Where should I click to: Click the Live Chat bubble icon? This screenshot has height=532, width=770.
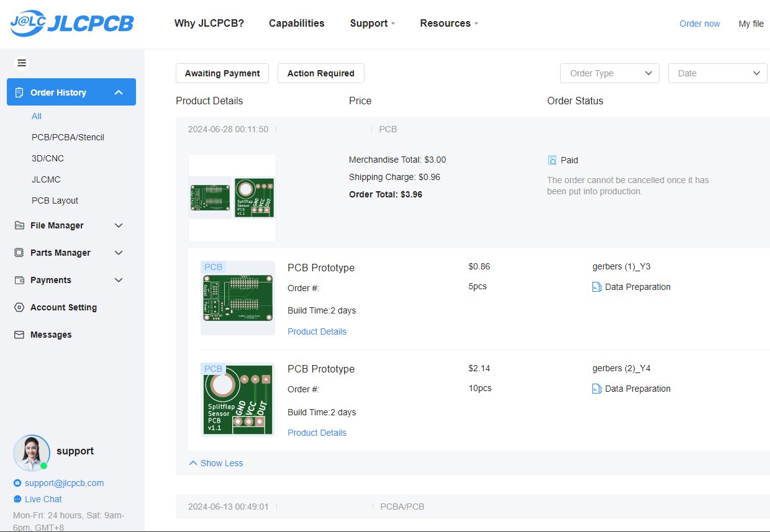pyautogui.click(x=17, y=499)
